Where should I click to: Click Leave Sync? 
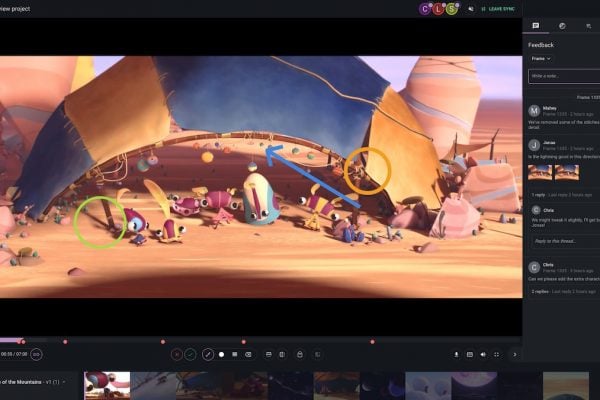[x=498, y=9]
